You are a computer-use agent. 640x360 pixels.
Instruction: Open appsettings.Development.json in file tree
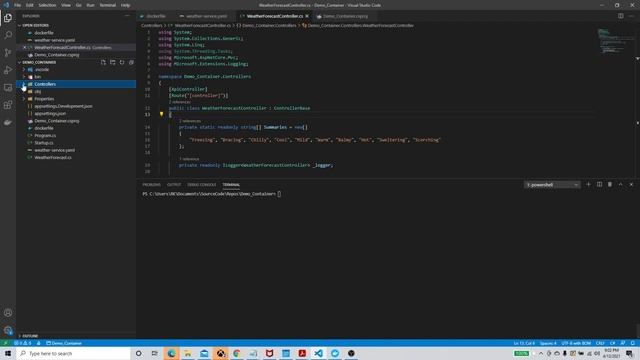pos(63,106)
